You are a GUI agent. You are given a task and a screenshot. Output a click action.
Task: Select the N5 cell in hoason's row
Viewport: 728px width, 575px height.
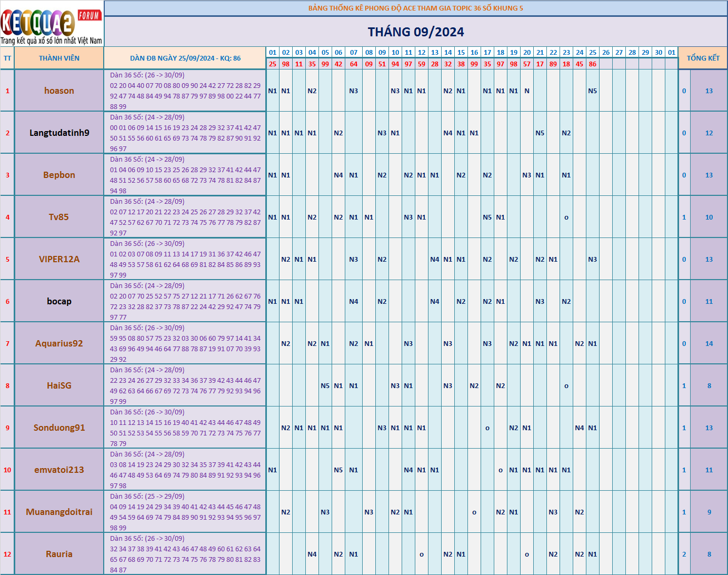[592, 91]
